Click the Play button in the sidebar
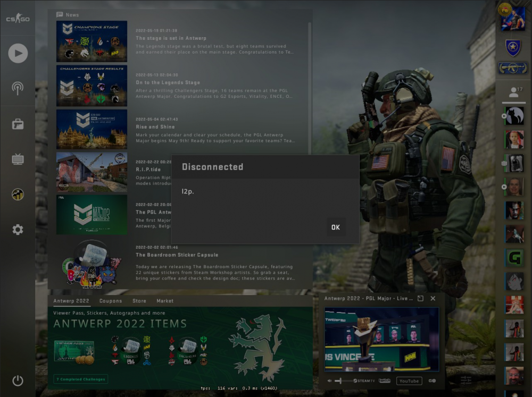 point(18,53)
